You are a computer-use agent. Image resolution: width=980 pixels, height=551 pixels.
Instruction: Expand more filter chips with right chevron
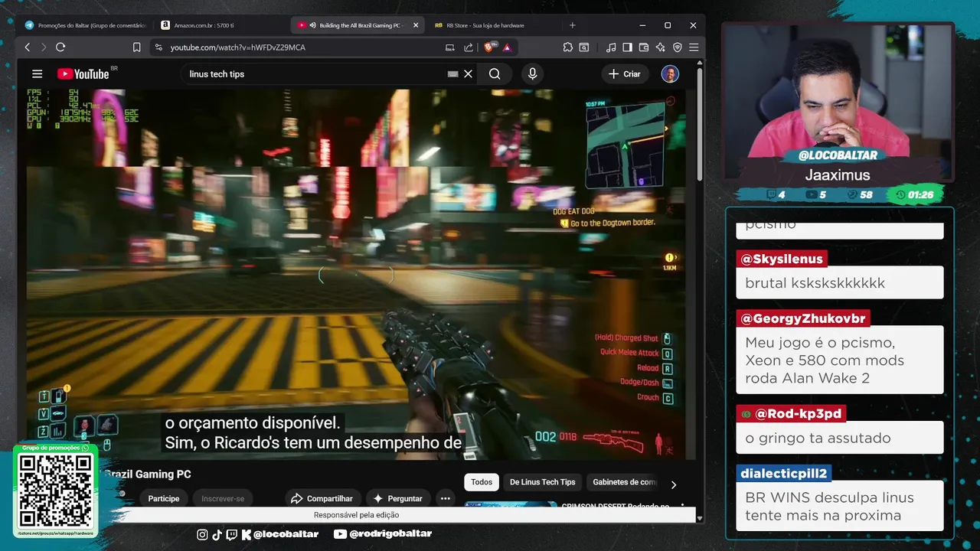[674, 484]
